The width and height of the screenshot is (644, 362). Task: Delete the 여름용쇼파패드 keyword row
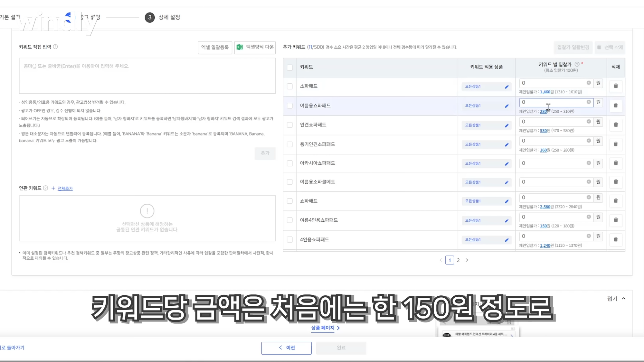(x=615, y=106)
